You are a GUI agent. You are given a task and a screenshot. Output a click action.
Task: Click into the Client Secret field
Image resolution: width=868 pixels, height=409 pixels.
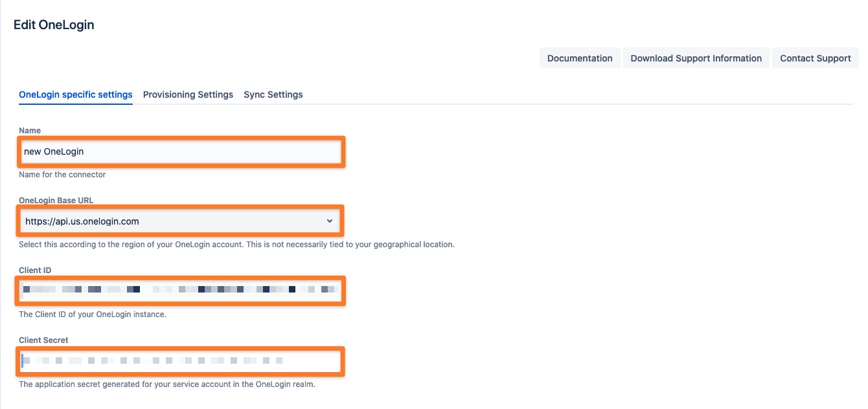[181, 360]
